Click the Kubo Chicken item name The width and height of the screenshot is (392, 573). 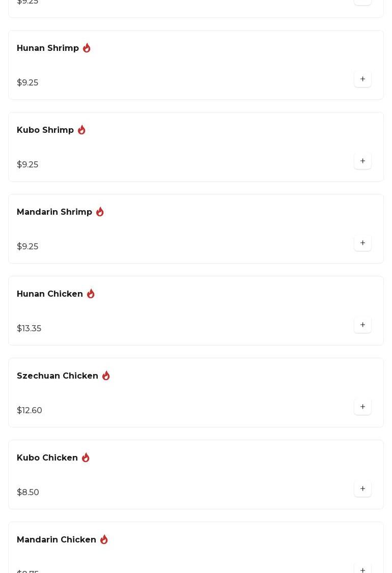point(47,458)
